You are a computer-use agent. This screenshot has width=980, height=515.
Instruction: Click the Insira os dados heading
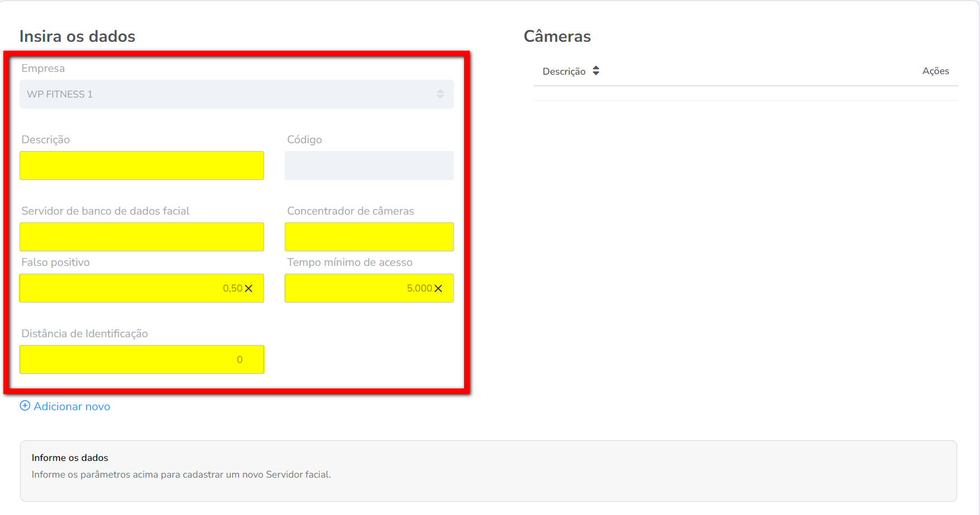pyautogui.click(x=77, y=36)
